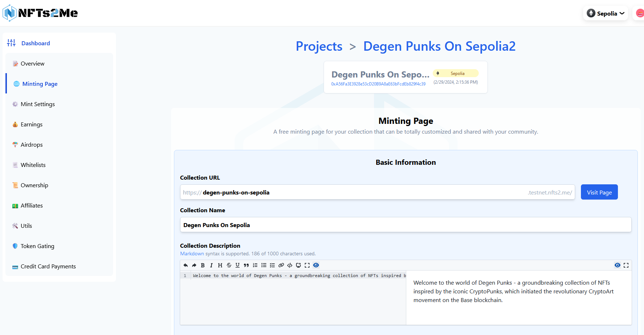Click the redo arrow in the description editor
644x335 pixels.
coord(194,265)
